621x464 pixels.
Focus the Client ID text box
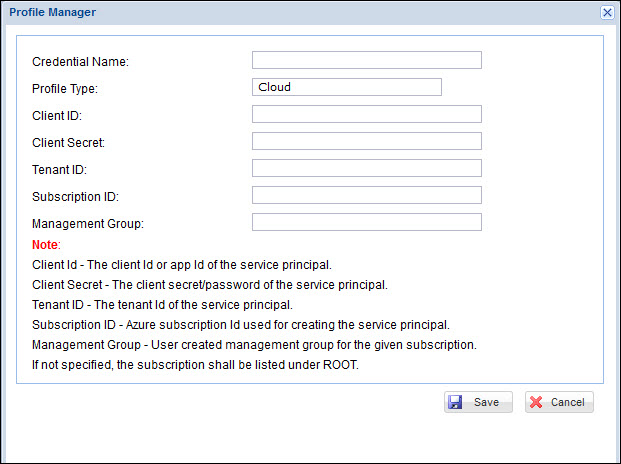366,114
